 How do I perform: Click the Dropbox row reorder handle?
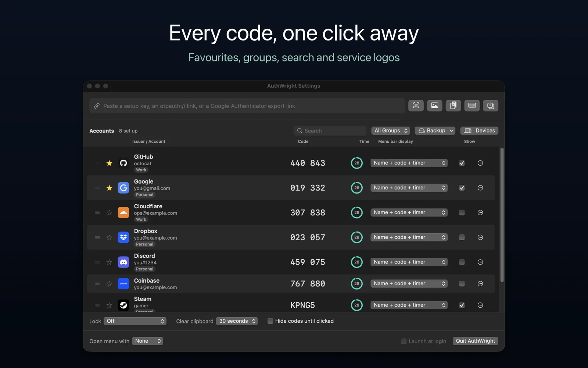tap(97, 237)
